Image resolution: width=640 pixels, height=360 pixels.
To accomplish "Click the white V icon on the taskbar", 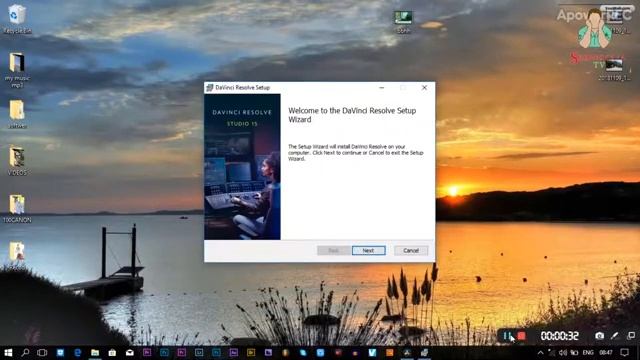I will (x=372, y=352).
